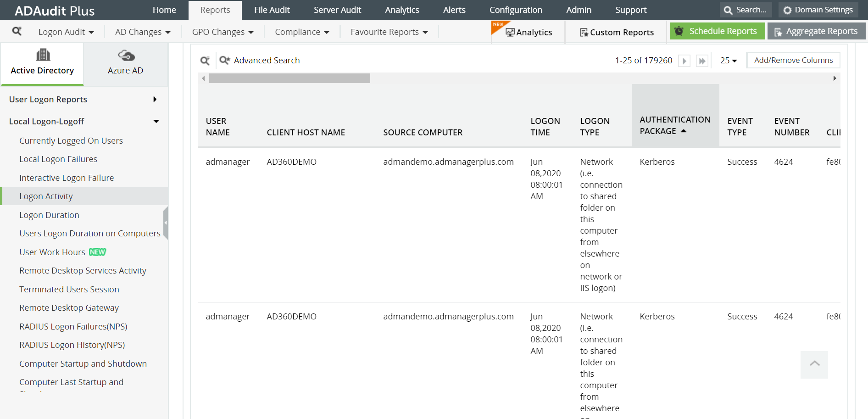Sort by the Client Host Name column

point(306,133)
